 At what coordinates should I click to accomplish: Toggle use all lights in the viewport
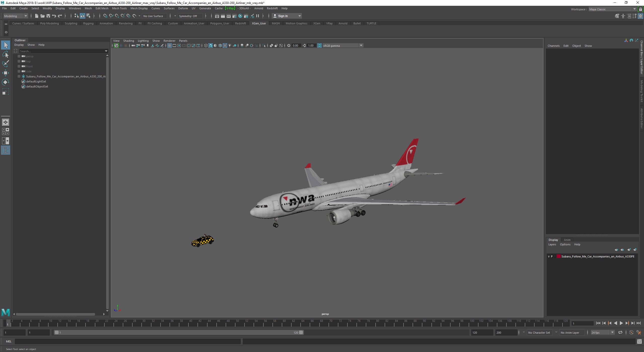(x=230, y=46)
